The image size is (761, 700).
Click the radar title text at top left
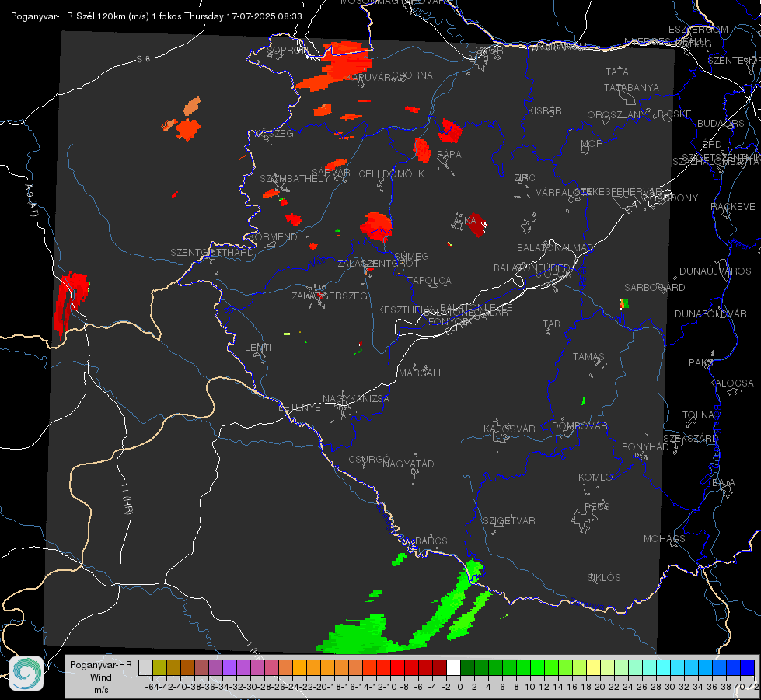[156, 16]
